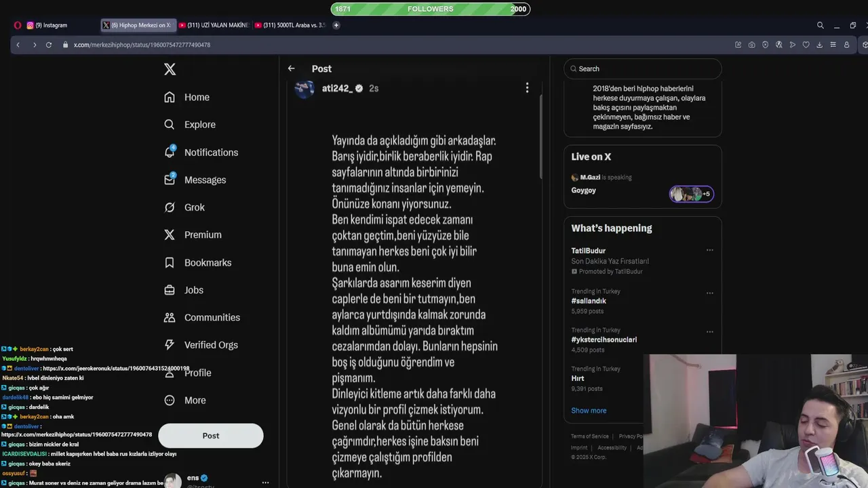The width and height of the screenshot is (868, 488).
Task: Open Communities in X sidebar
Action: [202, 317]
